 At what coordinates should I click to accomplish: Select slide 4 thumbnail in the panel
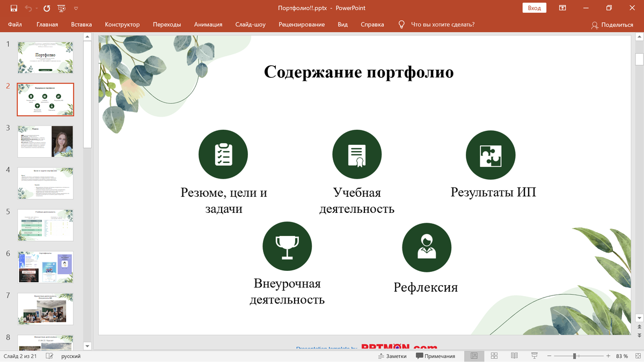point(46,183)
